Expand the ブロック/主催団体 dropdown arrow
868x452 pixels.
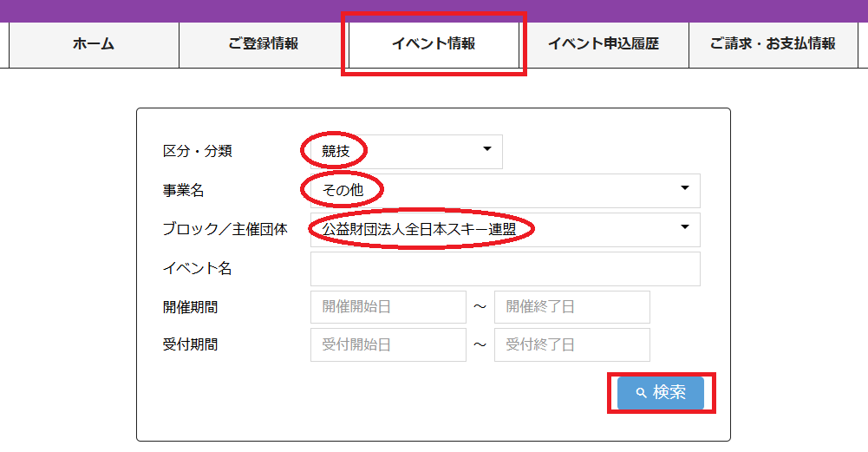[x=685, y=227]
